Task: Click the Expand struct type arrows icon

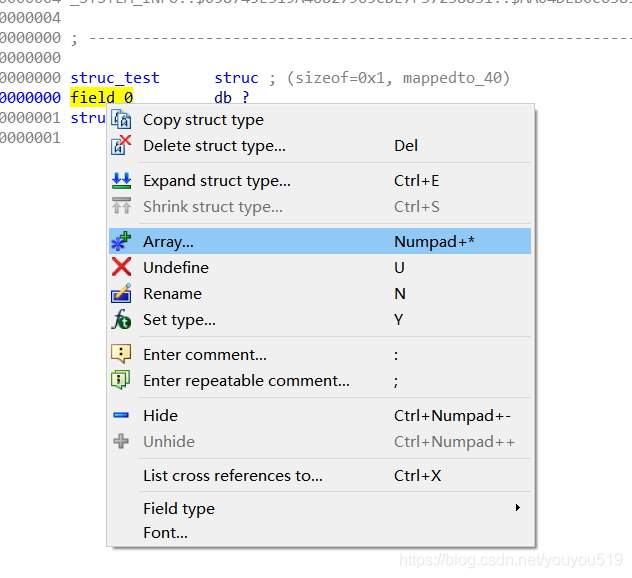Action: point(121,181)
